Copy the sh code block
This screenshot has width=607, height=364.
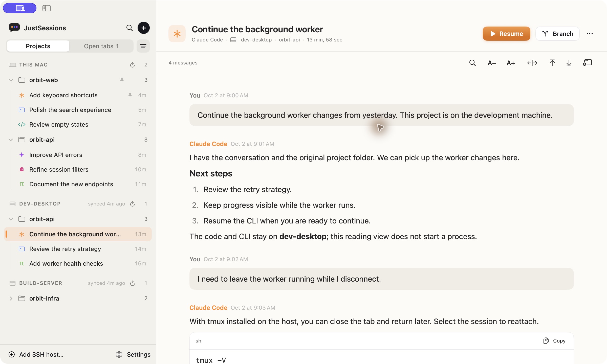click(x=554, y=341)
